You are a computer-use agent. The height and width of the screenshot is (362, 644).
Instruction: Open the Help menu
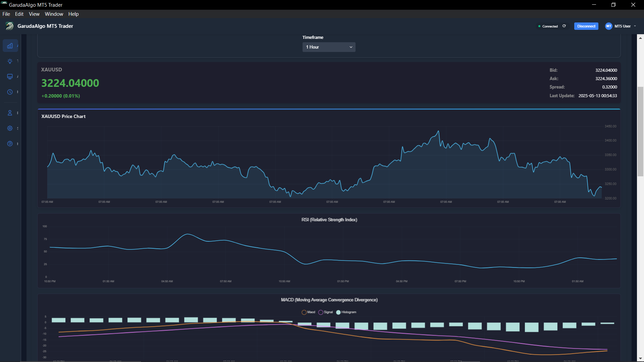(x=73, y=14)
